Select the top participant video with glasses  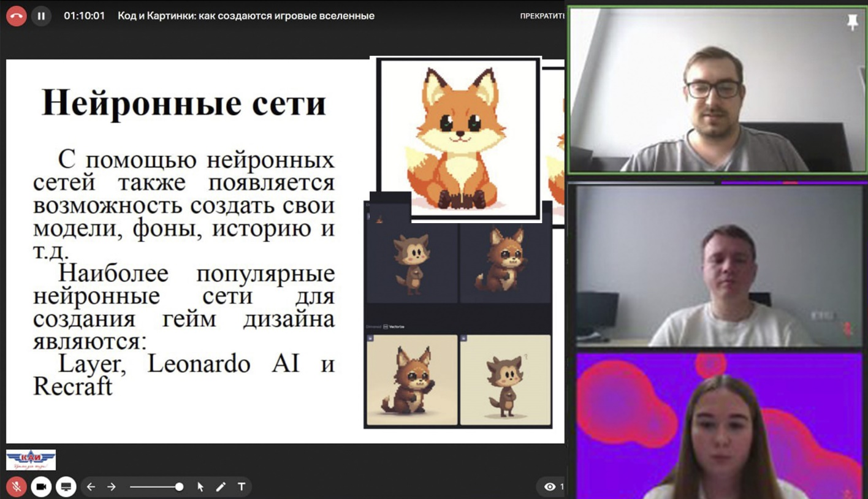tap(717, 90)
